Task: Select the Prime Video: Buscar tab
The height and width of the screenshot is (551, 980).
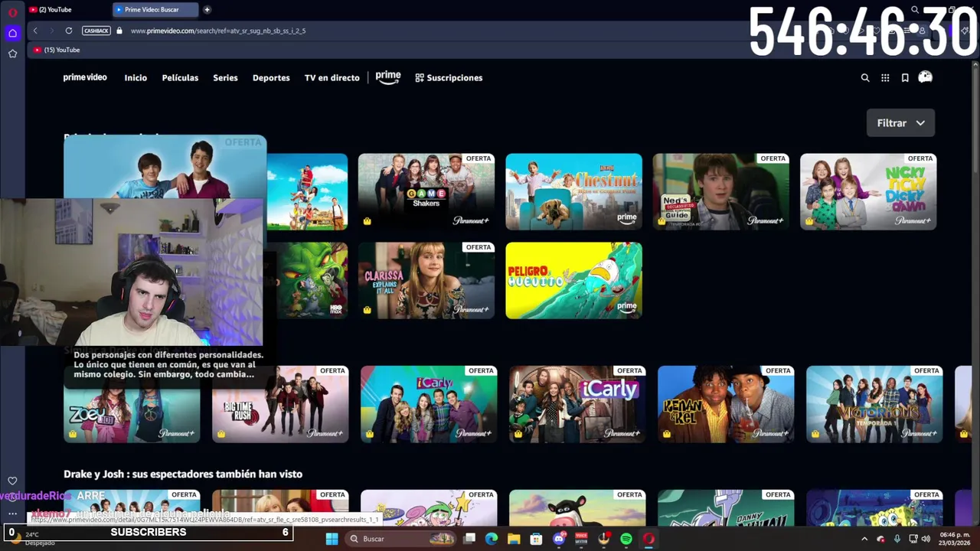Action: 155,9
